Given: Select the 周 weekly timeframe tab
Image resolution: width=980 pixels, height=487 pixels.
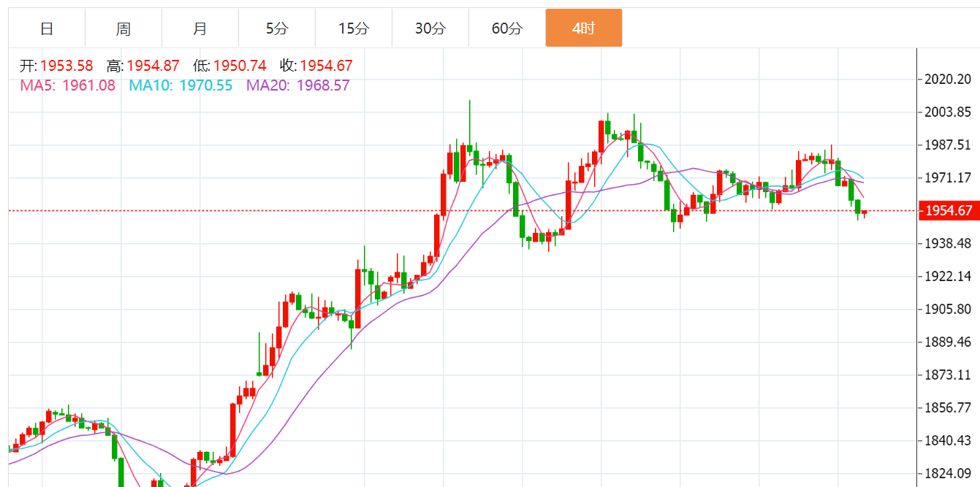Looking at the screenshot, I should tap(124, 28).
